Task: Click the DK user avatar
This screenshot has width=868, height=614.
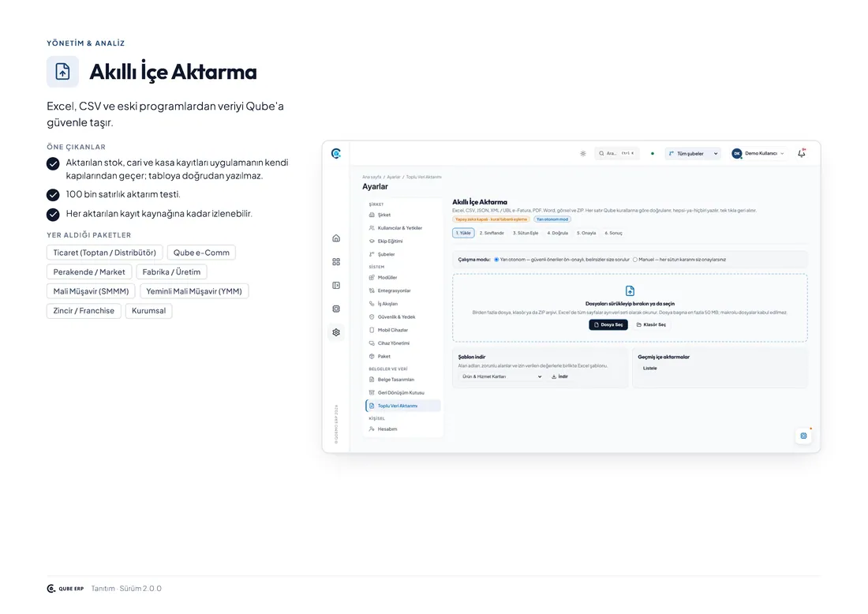Action: click(737, 153)
